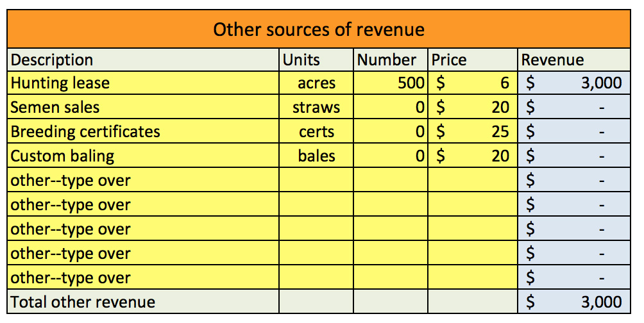The image size is (644, 323).
Task: Click the Hunting lease number cell showing 500
Action: (x=391, y=83)
